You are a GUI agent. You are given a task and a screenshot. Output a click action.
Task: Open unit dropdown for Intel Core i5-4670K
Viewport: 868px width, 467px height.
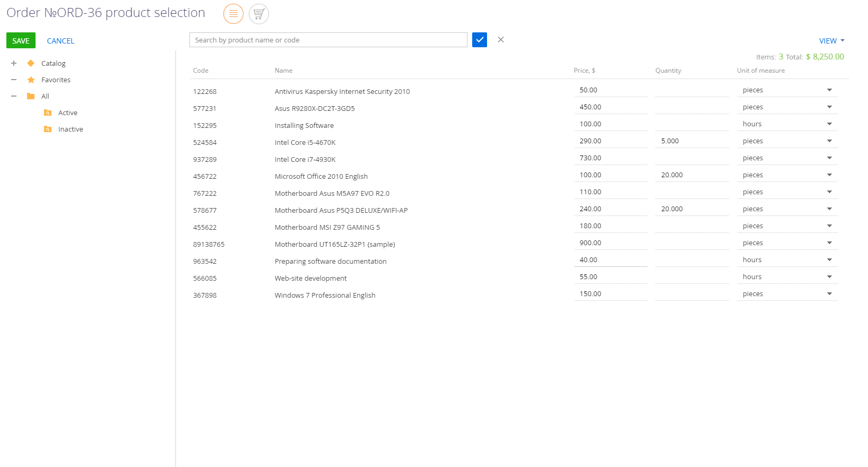829,141
